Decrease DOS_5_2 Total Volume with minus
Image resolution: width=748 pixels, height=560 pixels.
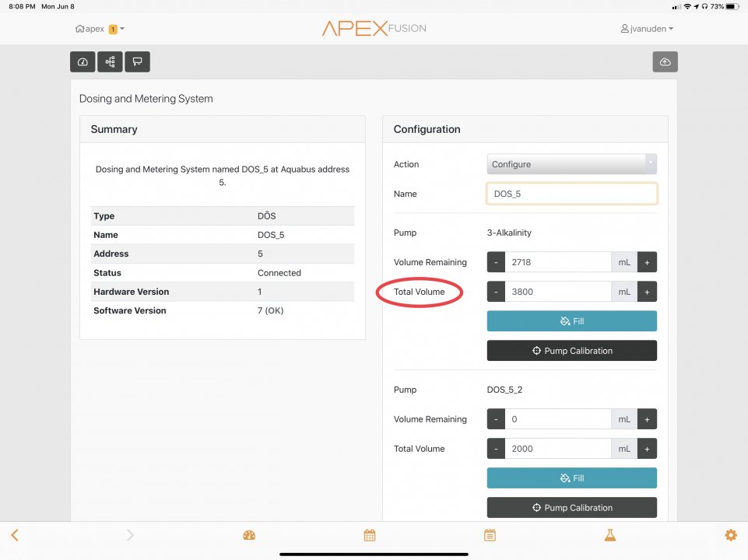496,449
